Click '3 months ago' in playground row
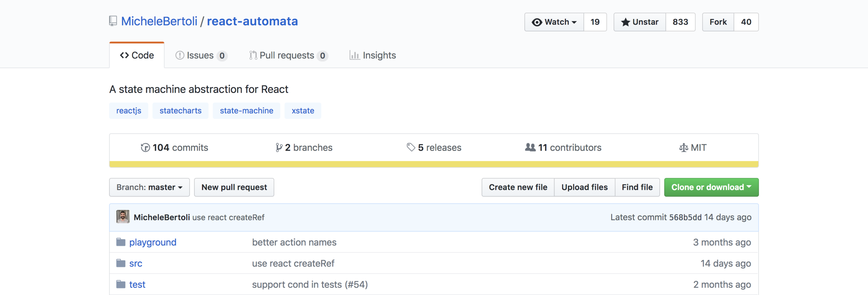868x295 pixels. (722, 242)
